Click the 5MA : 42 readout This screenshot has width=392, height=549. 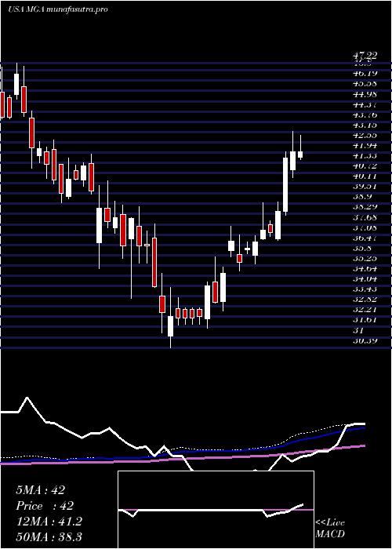click(40, 490)
